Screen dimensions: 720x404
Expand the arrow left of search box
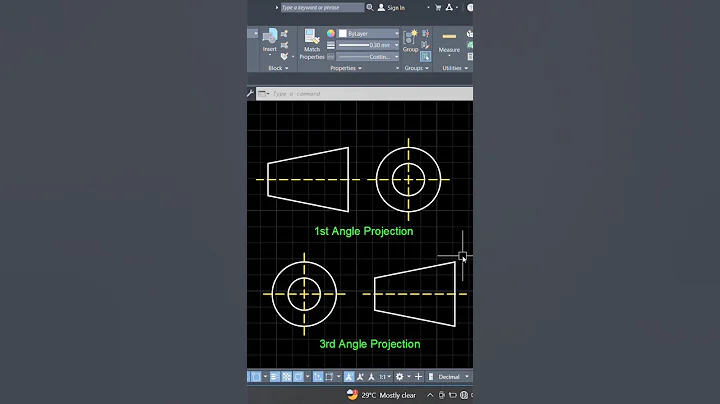(x=277, y=7)
